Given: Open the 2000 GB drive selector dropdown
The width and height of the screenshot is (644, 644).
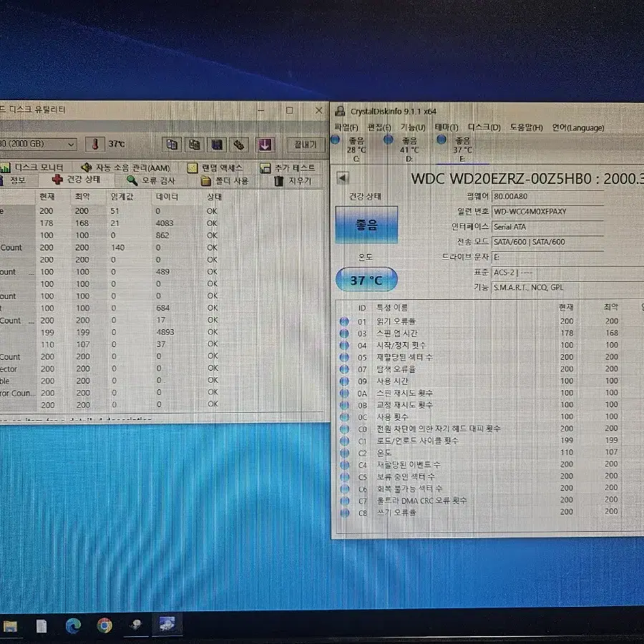Looking at the screenshot, I should pyautogui.click(x=38, y=144).
